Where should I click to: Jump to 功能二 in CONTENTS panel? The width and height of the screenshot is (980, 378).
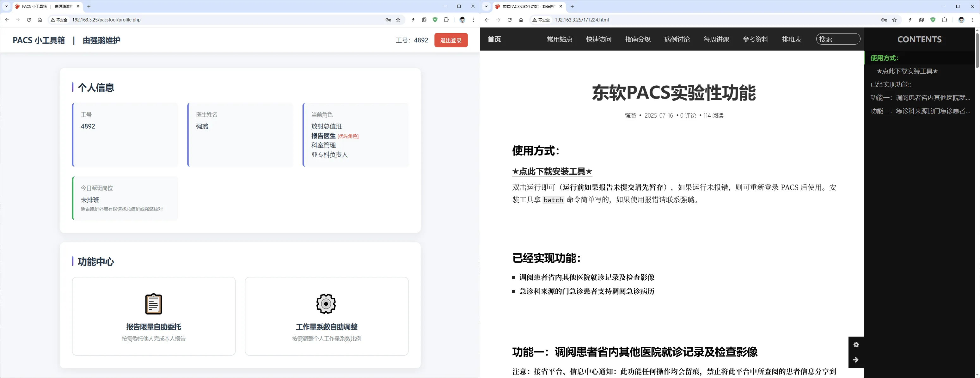(920, 111)
